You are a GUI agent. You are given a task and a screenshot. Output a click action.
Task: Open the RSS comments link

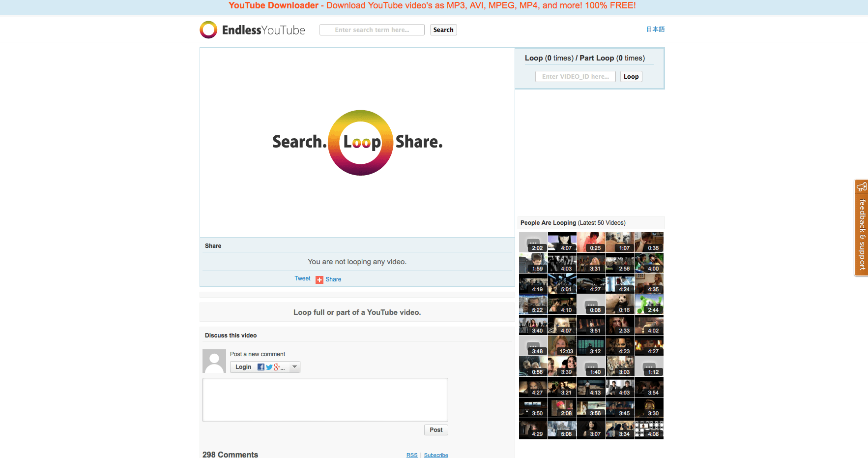(x=412, y=455)
